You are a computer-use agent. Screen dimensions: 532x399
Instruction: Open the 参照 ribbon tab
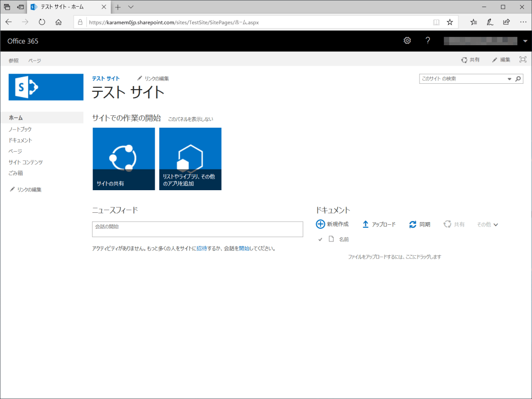(14, 60)
